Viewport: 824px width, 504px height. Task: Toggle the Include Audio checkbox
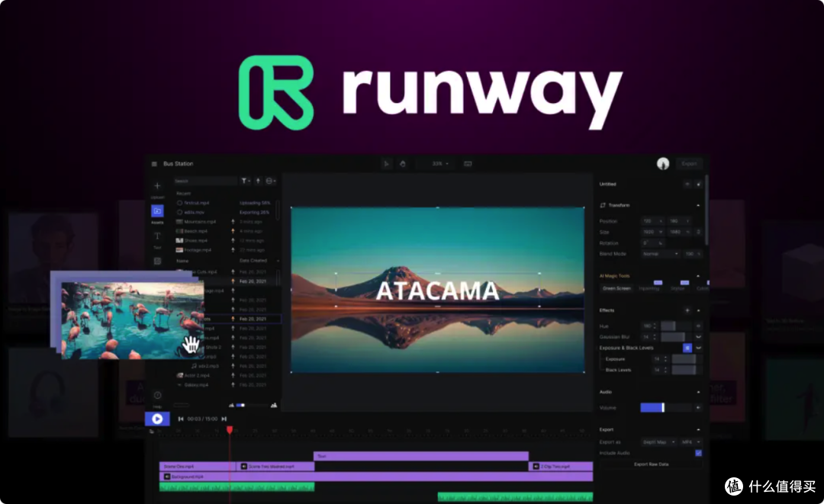click(x=698, y=453)
